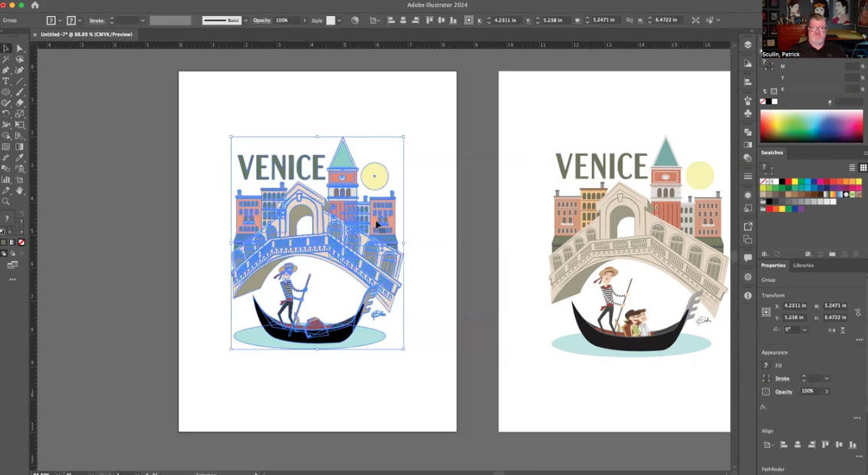Click the Stroke link in Appearance
This screenshot has width=868, height=475.
pos(782,378)
